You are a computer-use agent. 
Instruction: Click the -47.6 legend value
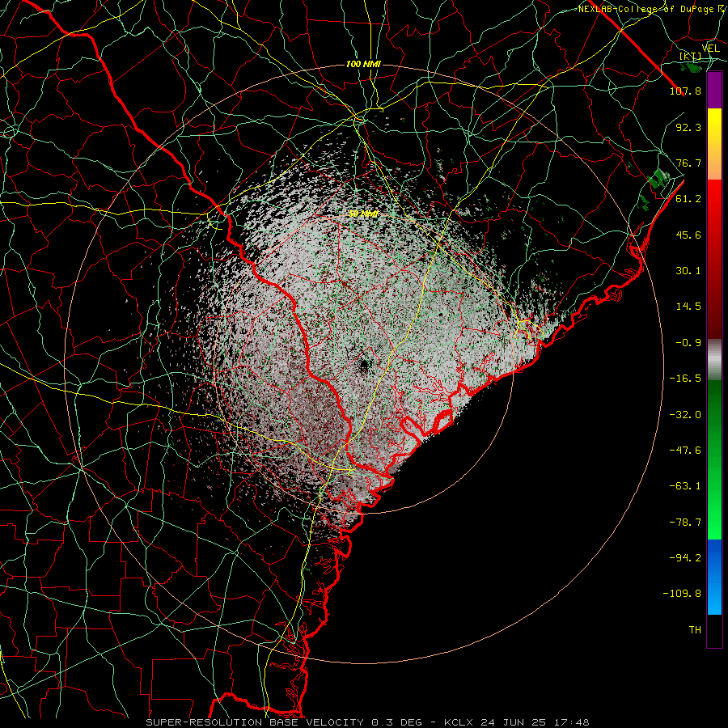click(685, 451)
